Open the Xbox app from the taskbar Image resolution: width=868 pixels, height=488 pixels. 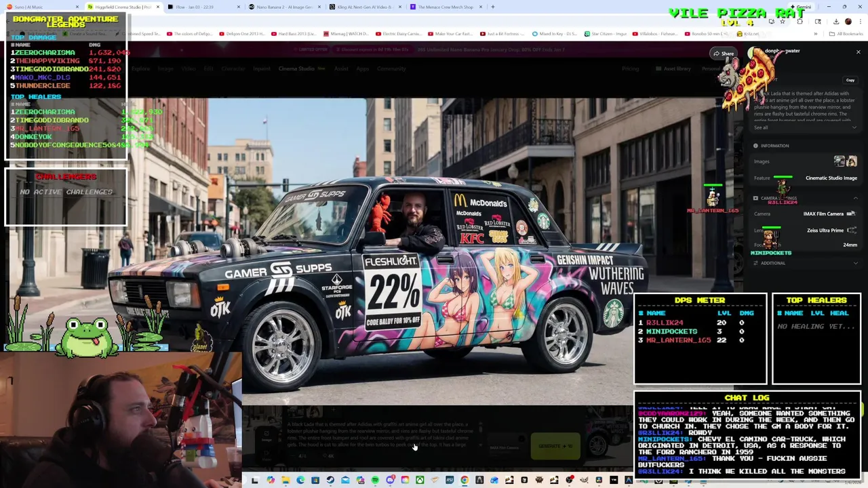point(420,480)
